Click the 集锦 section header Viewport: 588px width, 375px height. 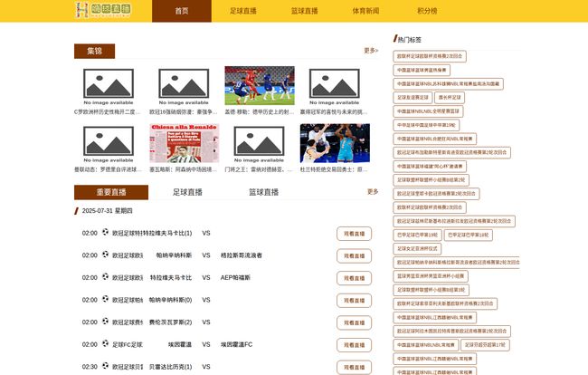click(x=94, y=51)
